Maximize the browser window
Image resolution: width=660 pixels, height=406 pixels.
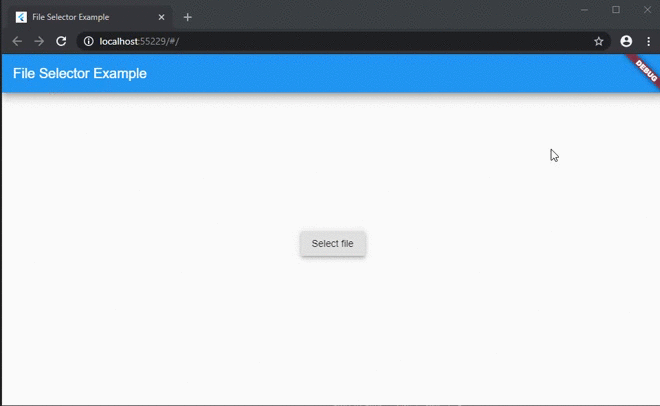tap(615, 9)
